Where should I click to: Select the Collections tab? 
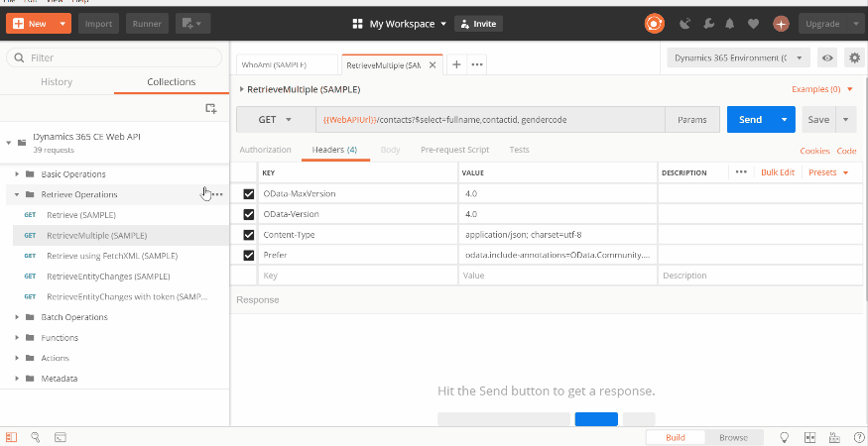pyautogui.click(x=171, y=82)
